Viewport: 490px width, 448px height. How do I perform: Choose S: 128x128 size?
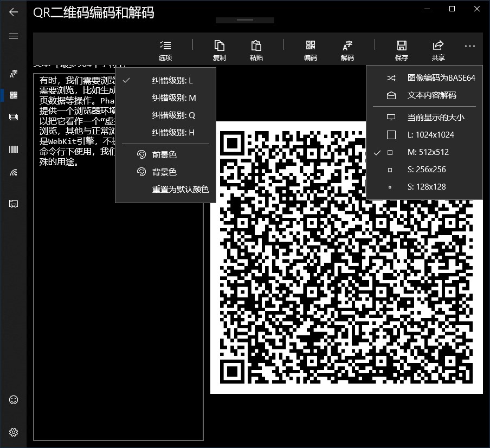point(424,187)
